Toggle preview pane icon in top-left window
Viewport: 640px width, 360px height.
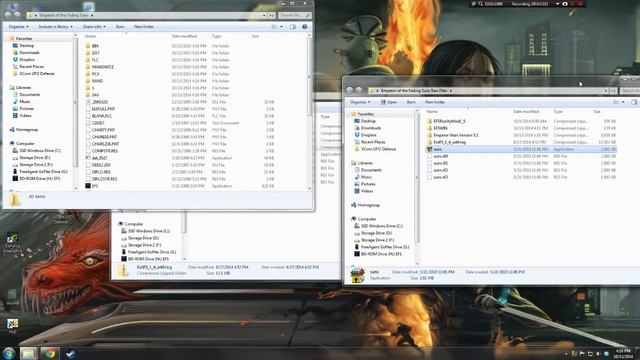point(293,27)
